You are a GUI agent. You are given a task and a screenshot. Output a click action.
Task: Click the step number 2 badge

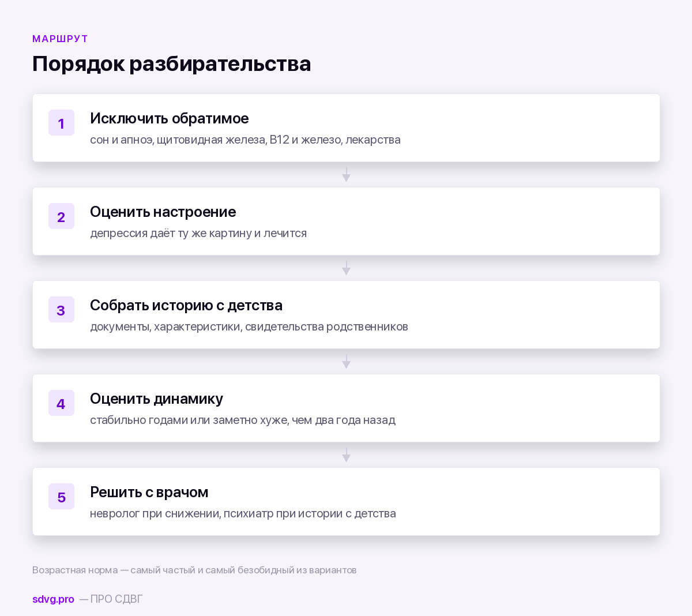(61, 216)
